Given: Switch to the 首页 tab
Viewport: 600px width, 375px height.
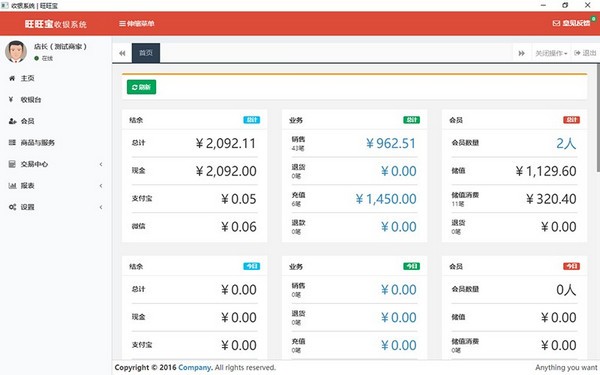Looking at the screenshot, I should click(146, 53).
